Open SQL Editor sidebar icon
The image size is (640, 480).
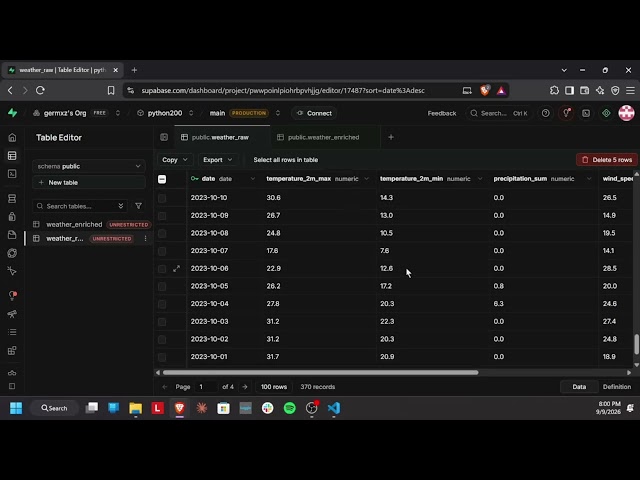point(12,174)
